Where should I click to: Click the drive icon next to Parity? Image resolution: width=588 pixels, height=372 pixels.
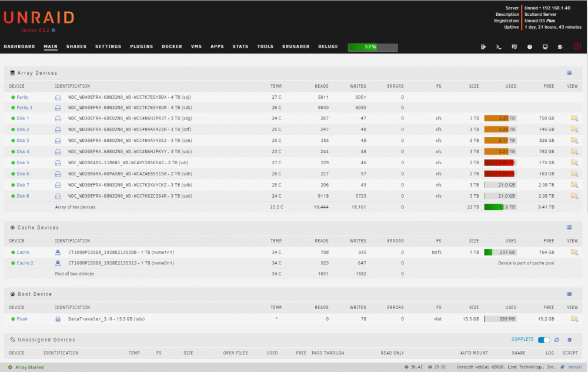click(x=58, y=97)
